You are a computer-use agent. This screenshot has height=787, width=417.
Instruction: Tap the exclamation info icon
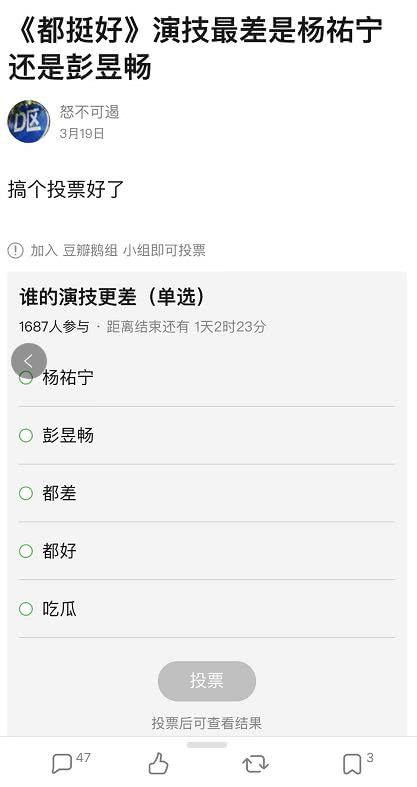coord(16,250)
